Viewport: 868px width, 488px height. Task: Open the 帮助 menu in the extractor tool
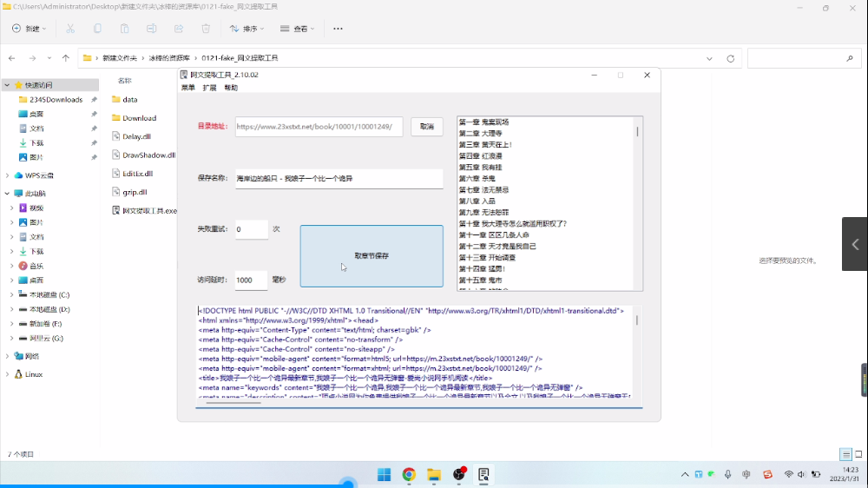tap(231, 88)
